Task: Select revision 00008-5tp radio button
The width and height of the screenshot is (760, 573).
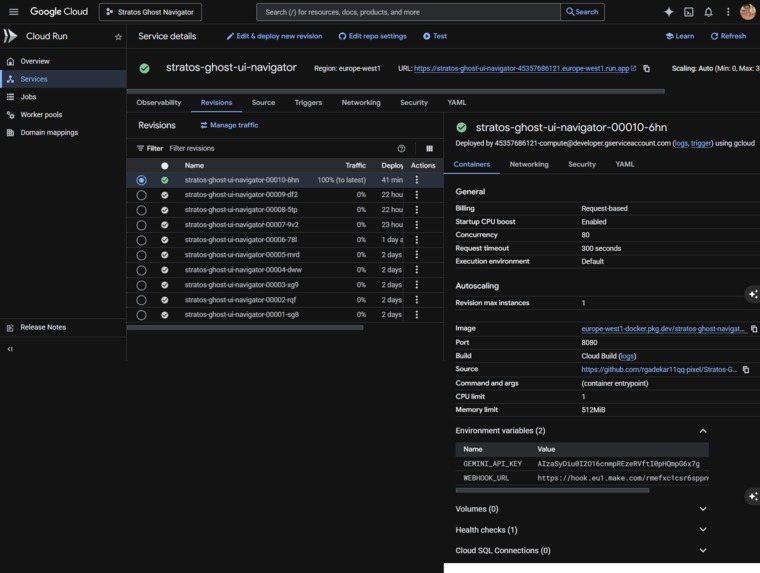Action: click(x=141, y=210)
